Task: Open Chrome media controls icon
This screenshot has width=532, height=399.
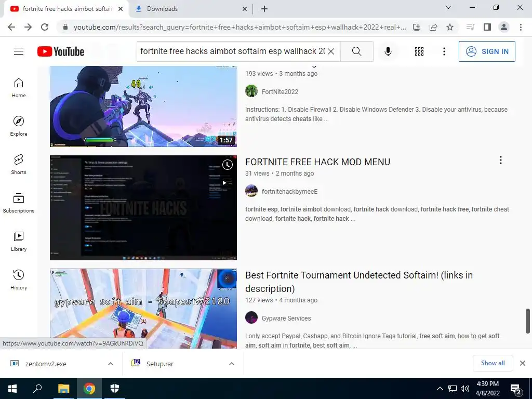Action: coord(470,27)
